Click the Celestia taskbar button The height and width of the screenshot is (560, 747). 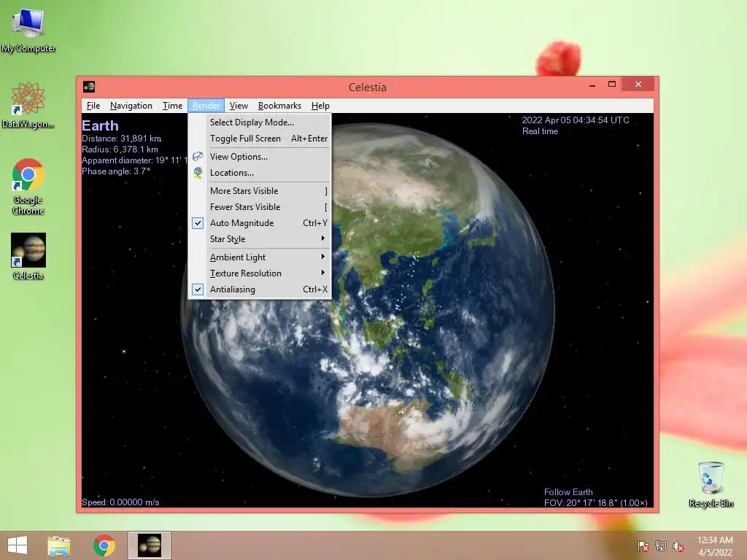[x=149, y=545]
